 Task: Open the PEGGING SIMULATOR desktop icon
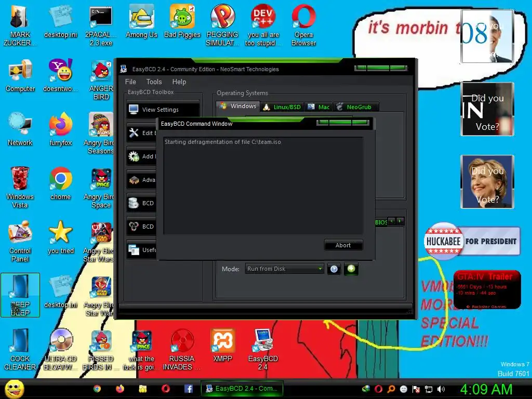pyautogui.click(x=222, y=24)
